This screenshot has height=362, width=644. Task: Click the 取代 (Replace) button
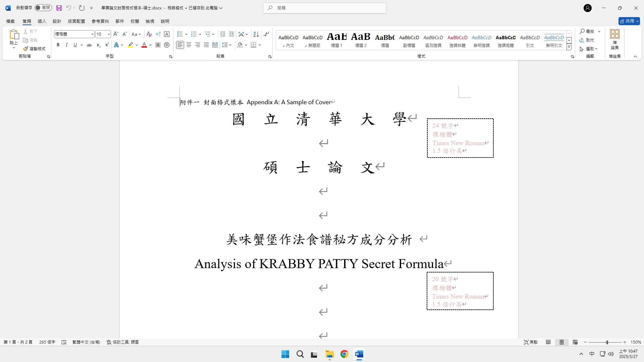pyautogui.click(x=587, y=40)
